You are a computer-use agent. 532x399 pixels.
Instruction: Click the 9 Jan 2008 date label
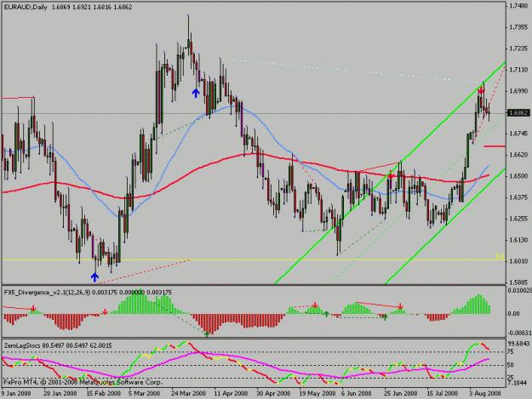(x=16, y=394)
